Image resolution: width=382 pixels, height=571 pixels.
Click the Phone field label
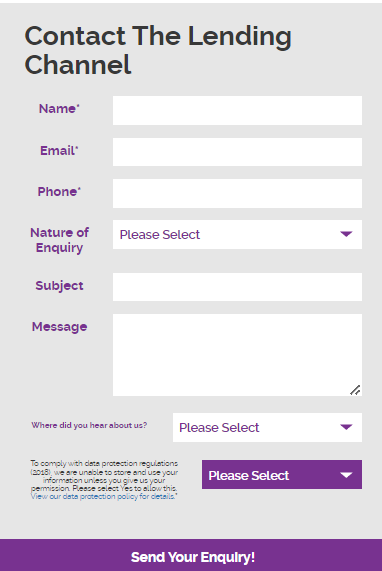[59, 192]
